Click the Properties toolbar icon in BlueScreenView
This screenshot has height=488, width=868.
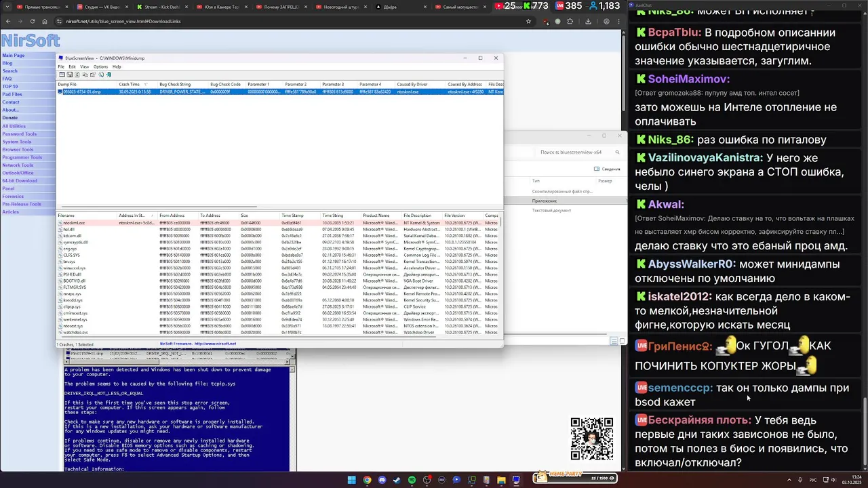93,75
